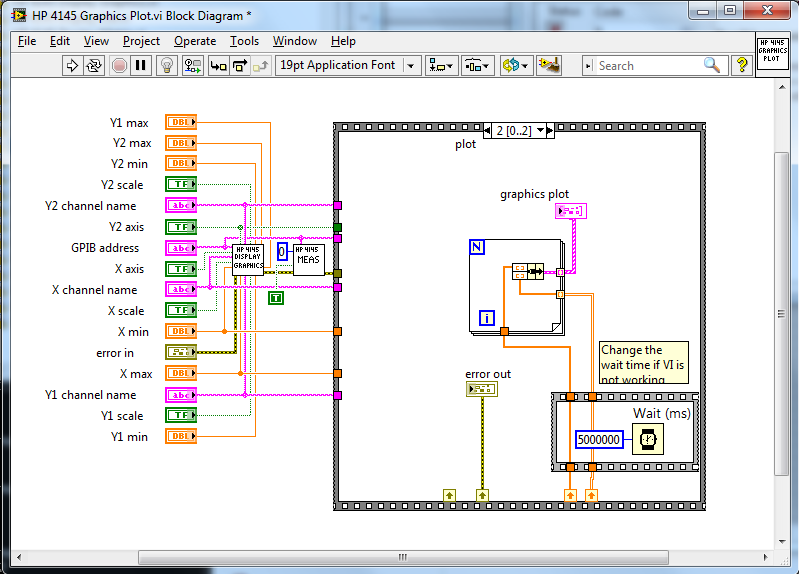
Task: Click the Pause button in toolbar
Action: (141, 66)
